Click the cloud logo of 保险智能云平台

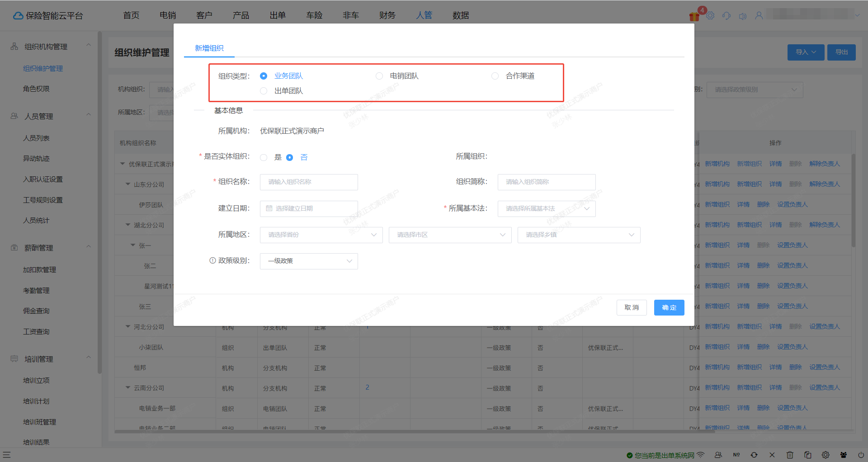tap(18, 16)
